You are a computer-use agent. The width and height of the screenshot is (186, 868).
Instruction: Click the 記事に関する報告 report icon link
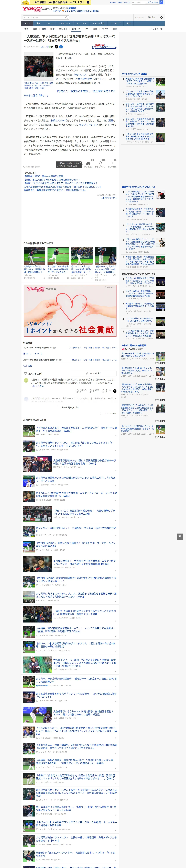pos(31,167)
